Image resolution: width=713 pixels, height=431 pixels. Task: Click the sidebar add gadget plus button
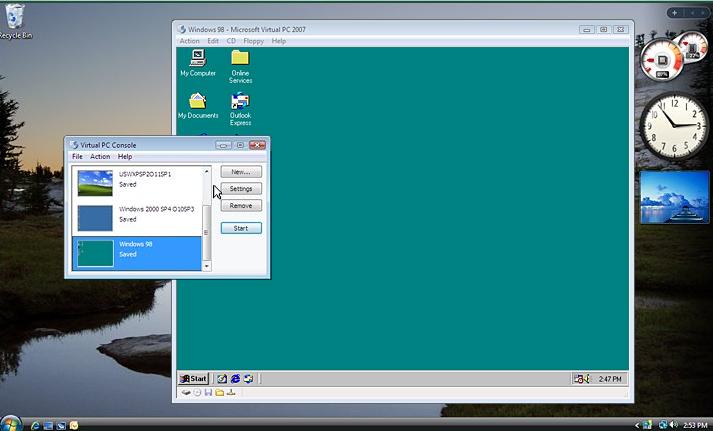675,13
